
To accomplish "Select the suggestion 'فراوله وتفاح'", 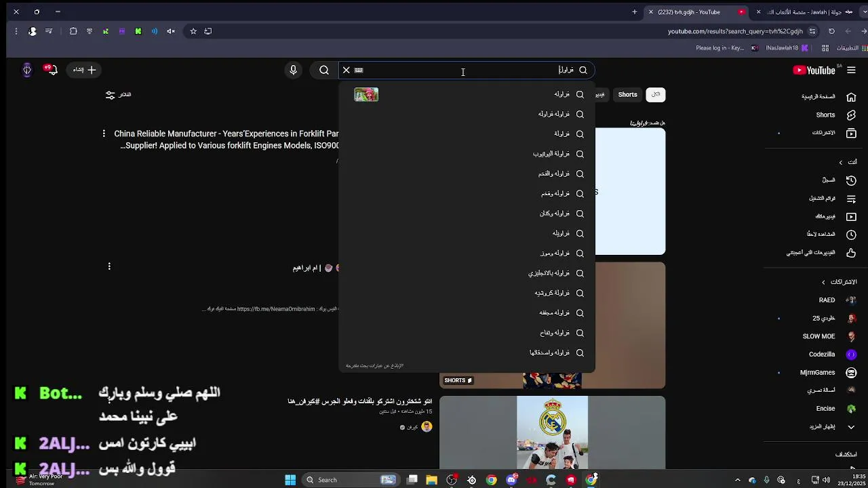I will pyautogui.click(x=467, y=333).
